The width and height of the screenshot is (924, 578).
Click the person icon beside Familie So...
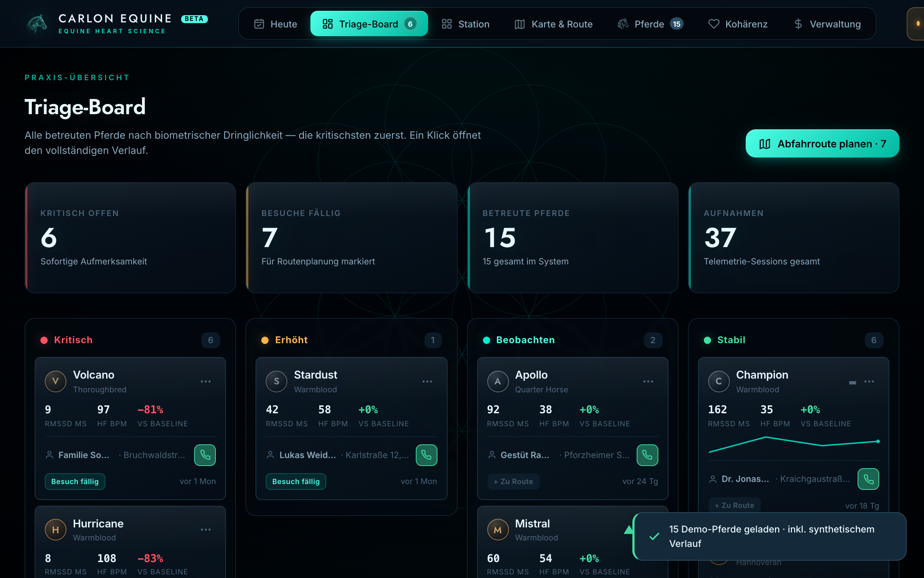click(x=49, y=455)
